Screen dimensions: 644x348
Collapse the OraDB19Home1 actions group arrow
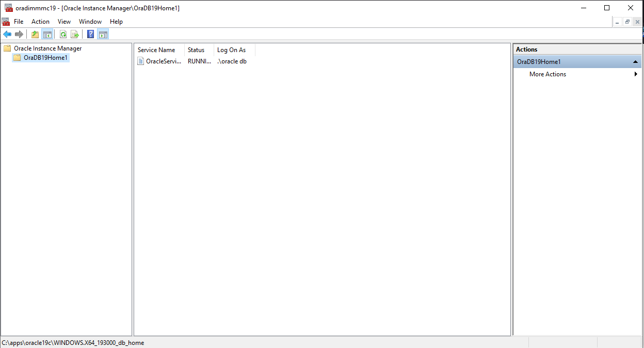tap(635, 61)
